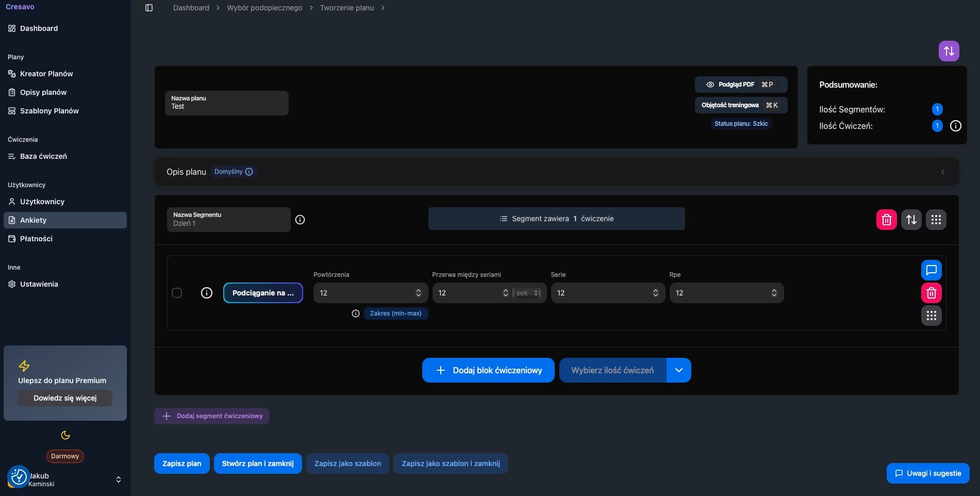The height and width of the screenshot is (496, 980).
Task: Click the purple reorder segments icon
Action: click(x=949, y=51)
